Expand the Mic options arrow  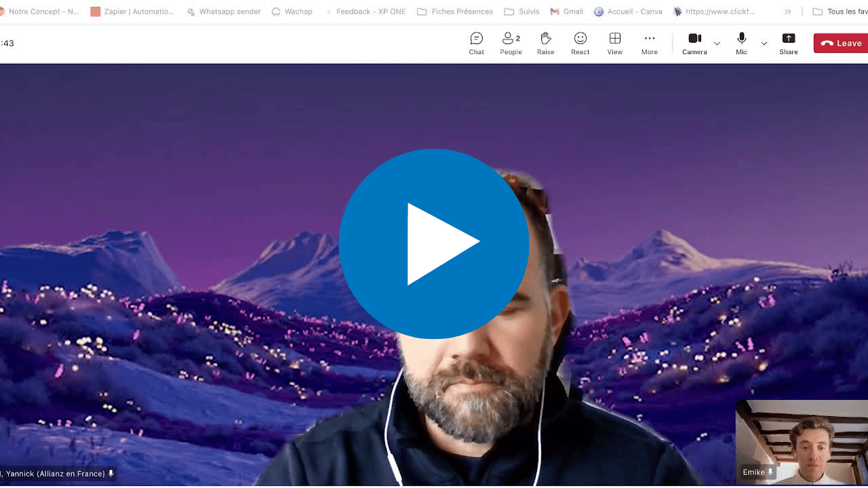click(x=764, y=43)
